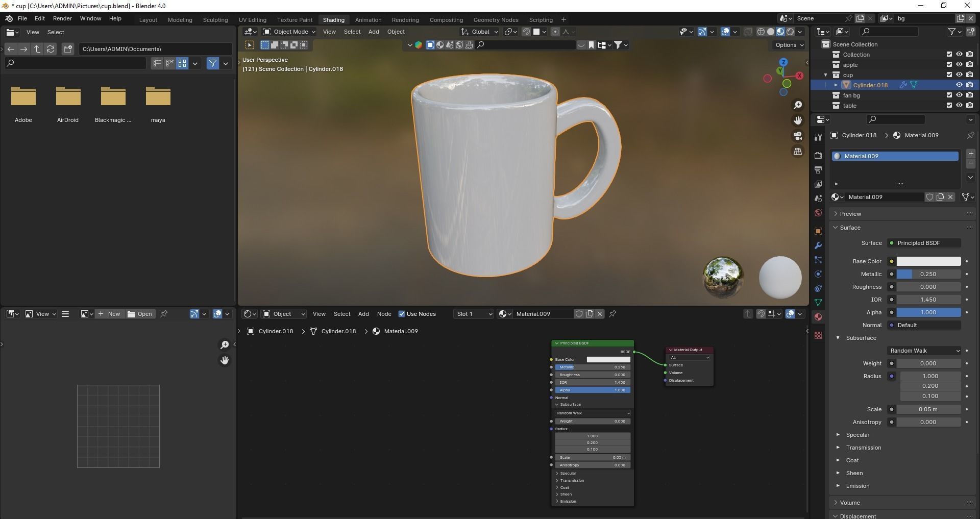Open the Object Mode dropdown

(x=289, y=32)
